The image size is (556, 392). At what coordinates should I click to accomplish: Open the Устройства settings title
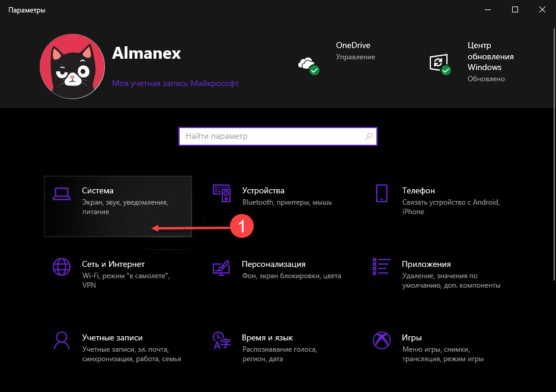point(263,190)
